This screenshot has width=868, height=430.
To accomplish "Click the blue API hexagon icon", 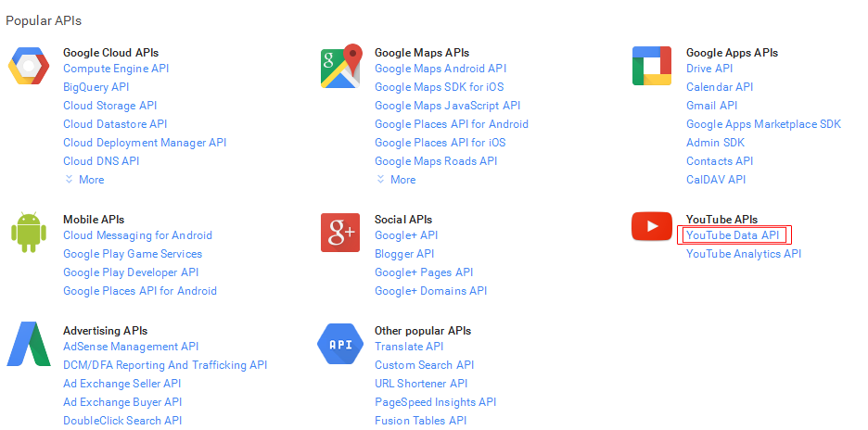I will pos(339,344).
